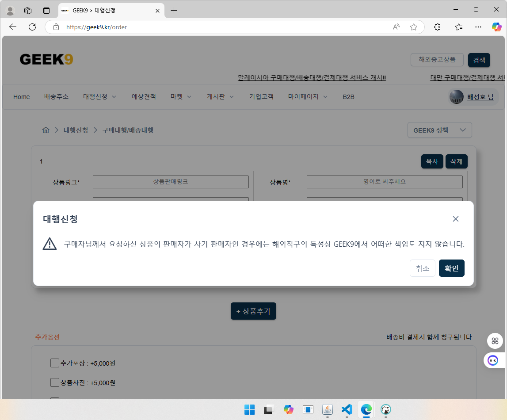Go to Home menu item
Viewport: 507px width, 420px height.
[x=21, y=97]
